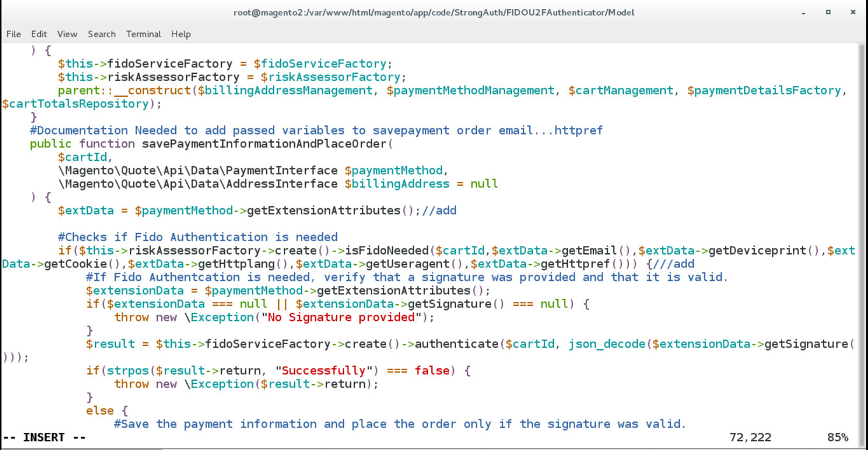Click the '85%' file position indicator
868x450 pixels.
(x=838, y=437)
